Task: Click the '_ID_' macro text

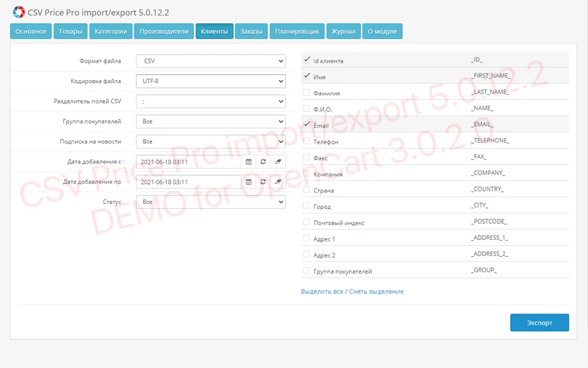Action: (x=476, y=60)
